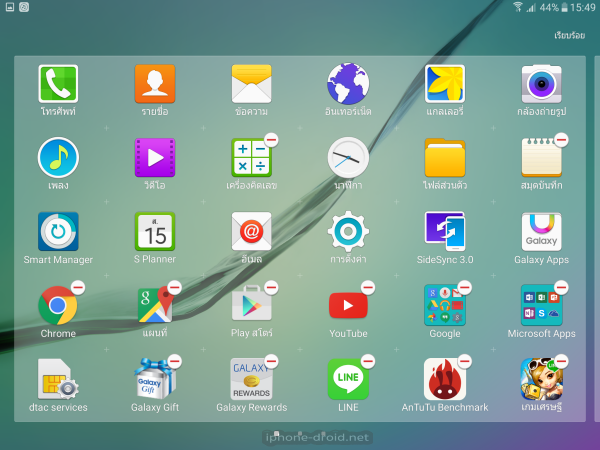Tap the minus badge on Galaxy Gift

tap(174, 361)
